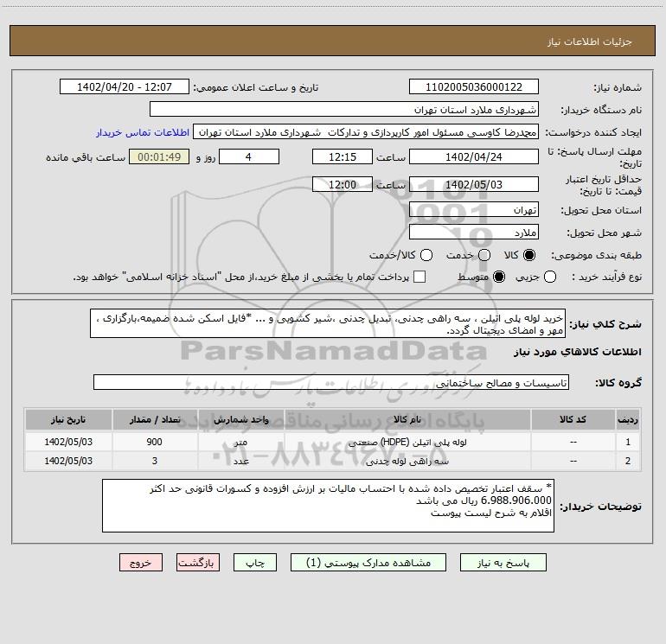Click the اطلاعات کالاهای مورد نیاز heading
This screenshot has width=666, height=644.
pos(578,352)
